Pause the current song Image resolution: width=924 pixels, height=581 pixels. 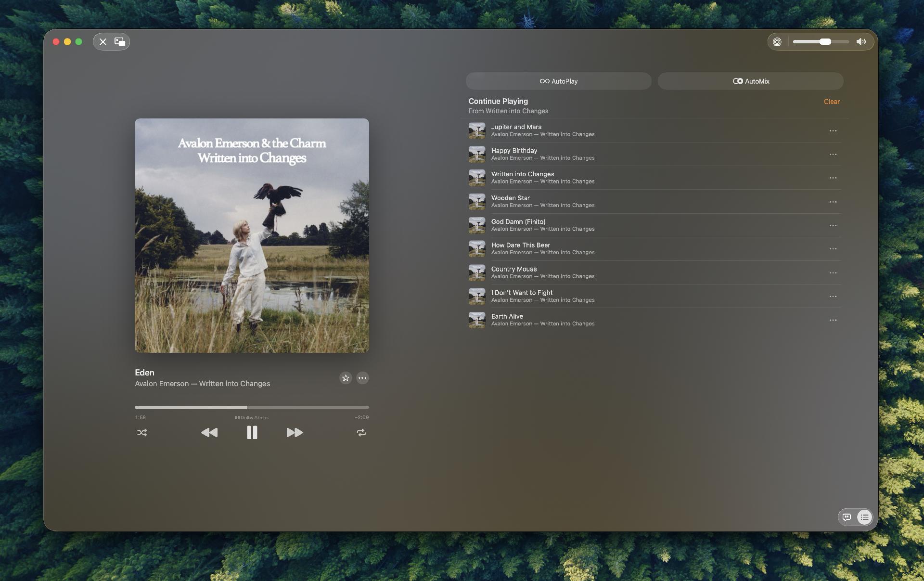(x=252, y=433)
